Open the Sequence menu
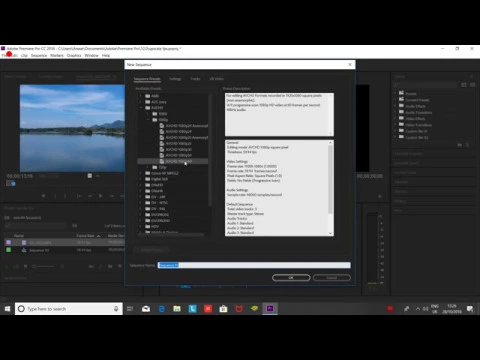The height and width of the screenshot is (360, 480). click(x=39, y=55)
